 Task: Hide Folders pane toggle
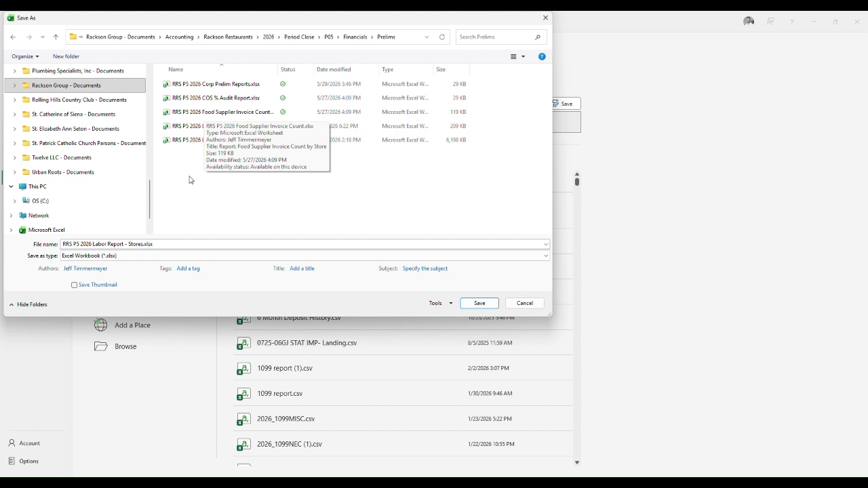click(x=28, y=305)
